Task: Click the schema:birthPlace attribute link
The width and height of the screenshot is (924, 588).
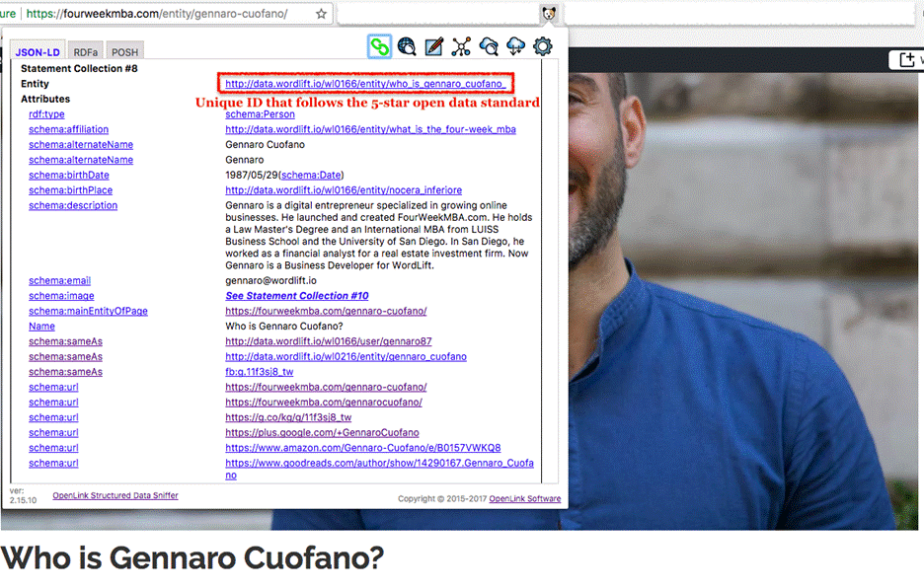Action: point(70,190)
